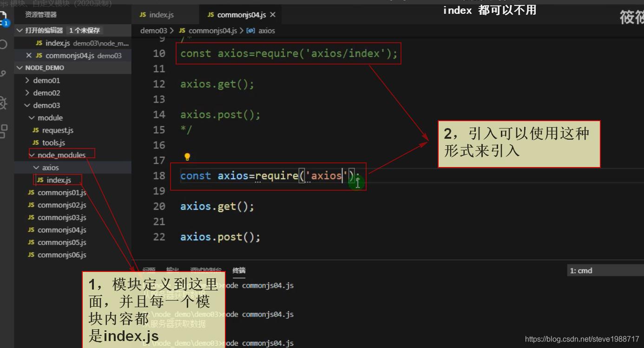The image size is (644, 348).
Task: Open the Search view in activity bar
Action: (x=3, y=45)
